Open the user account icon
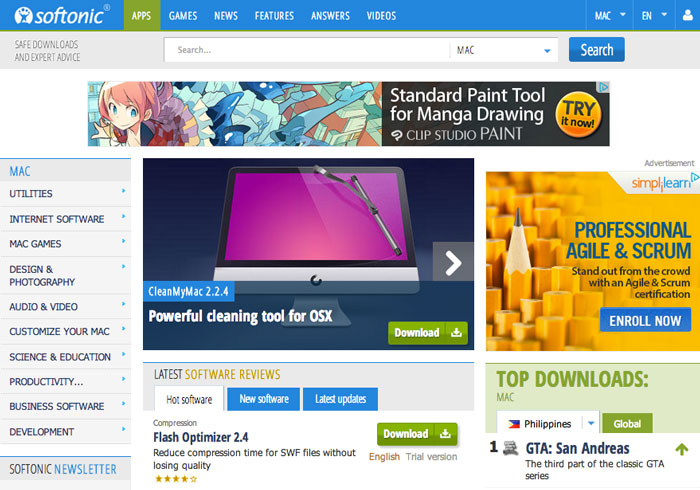Viewport: 700px width, 490px height. pos(688,15)
